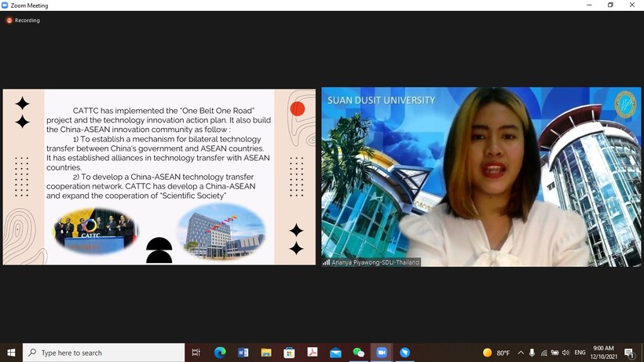Open the Action Center notifications icon

[629, 353]
